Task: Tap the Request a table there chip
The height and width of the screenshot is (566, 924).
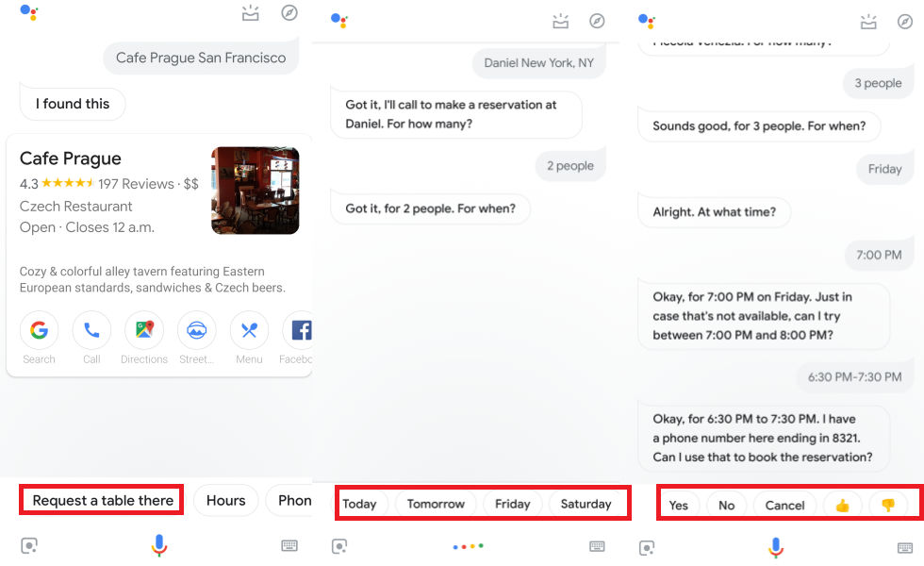Action: click(x=102, y=501)
